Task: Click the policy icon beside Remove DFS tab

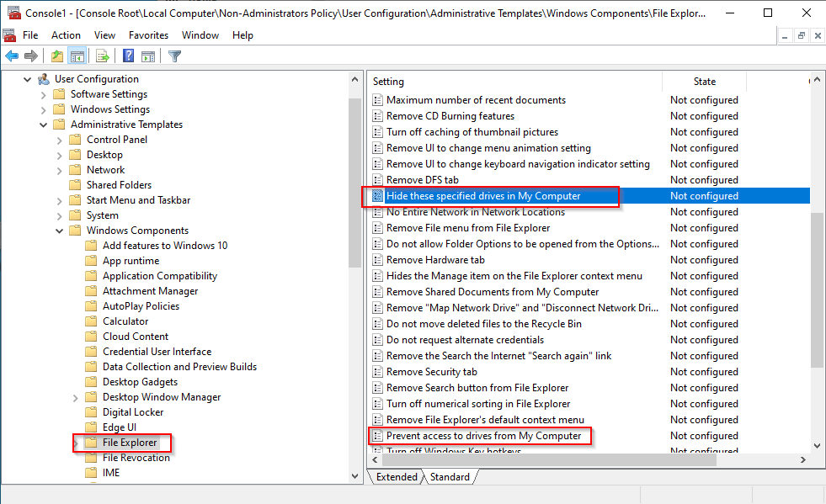Action: [378, 180]
